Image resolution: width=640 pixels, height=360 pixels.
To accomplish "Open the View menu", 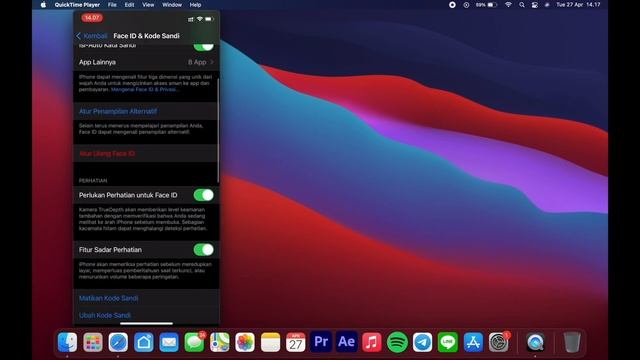I will click(x=148, y=5).
